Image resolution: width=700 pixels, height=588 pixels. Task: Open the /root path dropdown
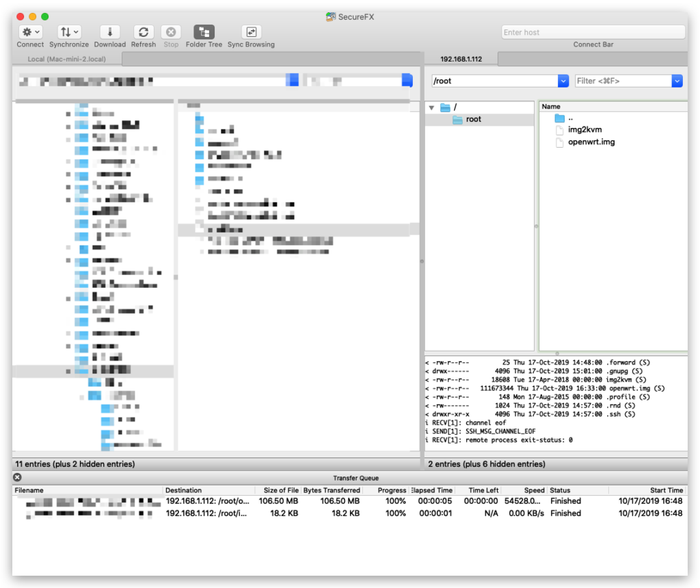point(563,81)
